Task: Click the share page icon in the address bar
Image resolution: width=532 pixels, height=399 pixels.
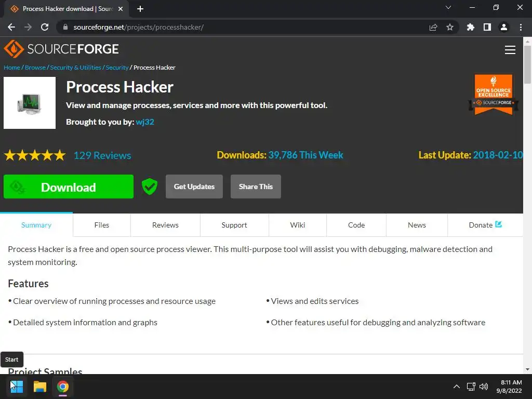Action: [x=433, y=27]
